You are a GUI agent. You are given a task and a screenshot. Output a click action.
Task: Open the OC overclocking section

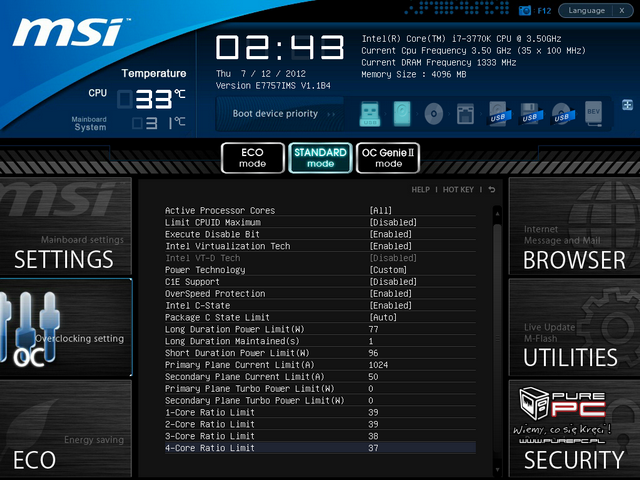point(66,327)
